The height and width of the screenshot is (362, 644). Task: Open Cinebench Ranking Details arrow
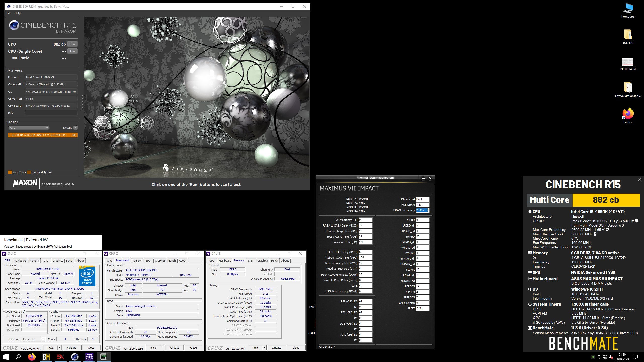click(76, 128)
